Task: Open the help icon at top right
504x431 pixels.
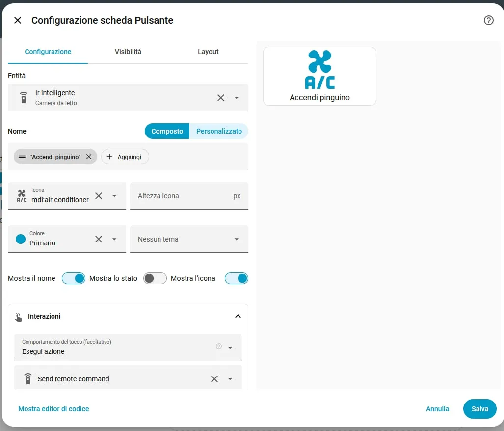Action: point(489,20)
